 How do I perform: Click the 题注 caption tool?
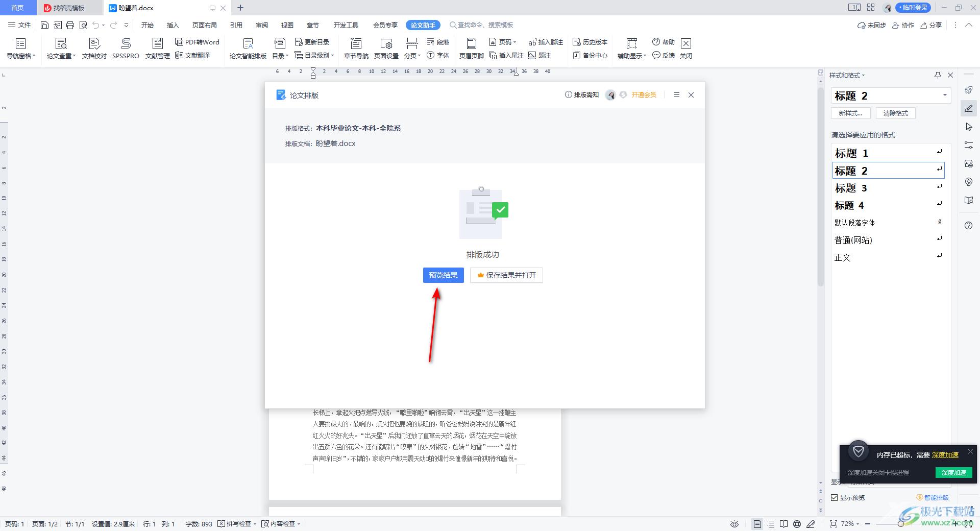(x=540, y=55)
